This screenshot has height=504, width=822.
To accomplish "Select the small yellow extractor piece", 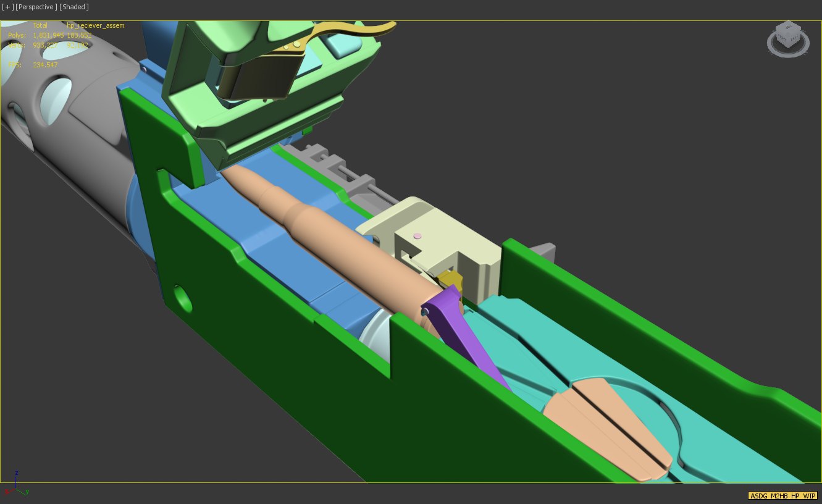I will (450, 279).
